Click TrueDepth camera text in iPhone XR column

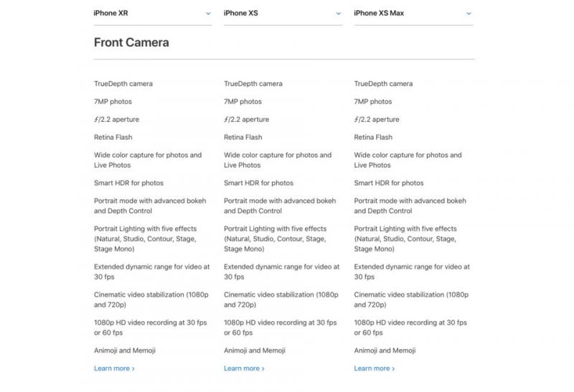pyautogui.click(x=123, y=84)
